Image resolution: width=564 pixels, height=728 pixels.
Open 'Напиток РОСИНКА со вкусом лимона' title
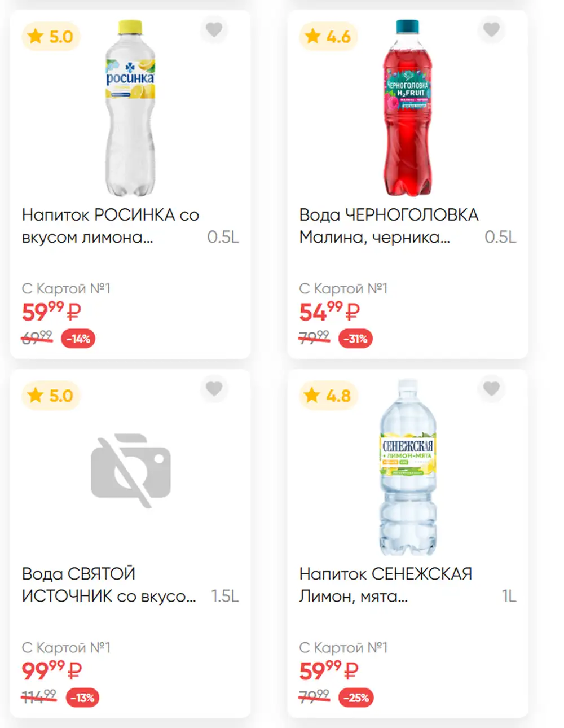tap(111, 226)
